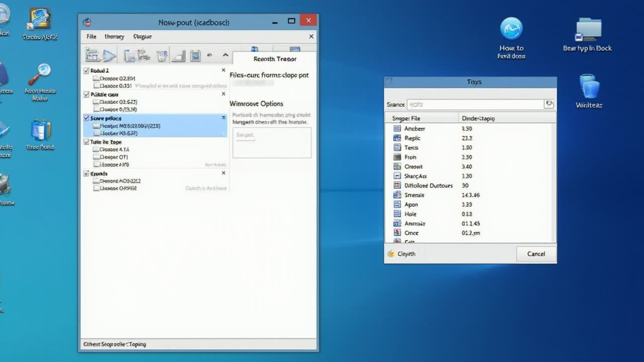This screenshot has height=362, width=644.
Task: Open the search filter dropdown in Toys dialog
Action: 549,104
